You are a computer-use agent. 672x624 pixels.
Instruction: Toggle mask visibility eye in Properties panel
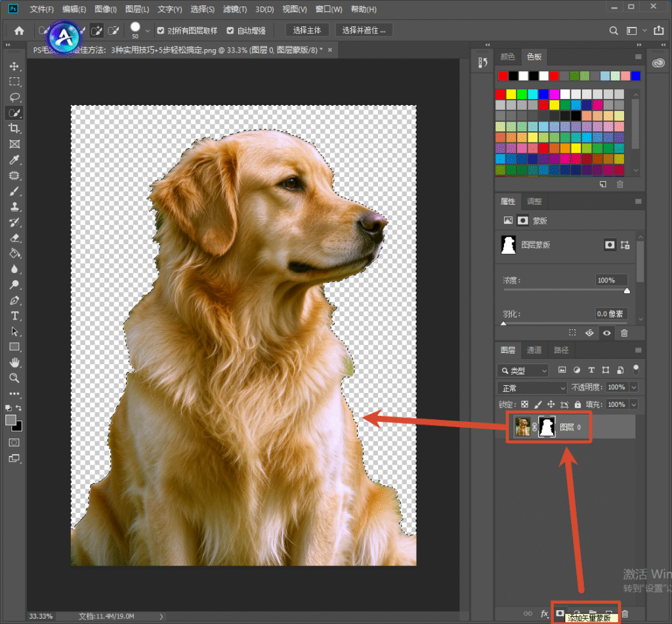607,333
